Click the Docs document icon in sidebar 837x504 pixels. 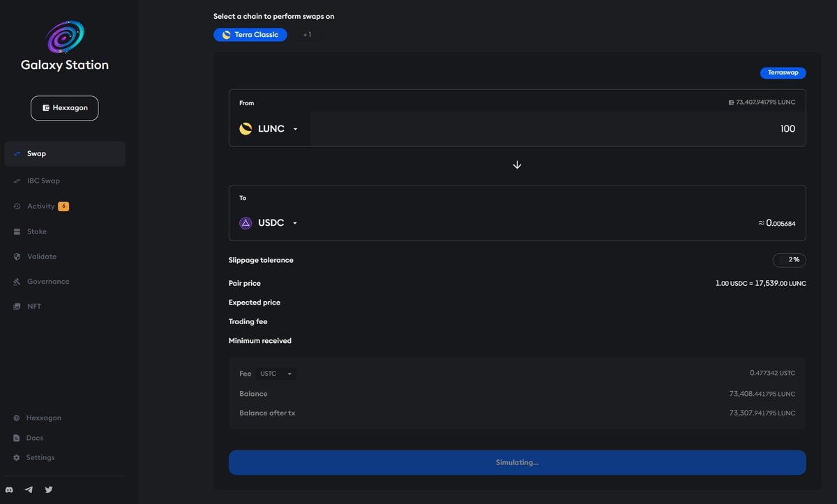(x=17, y=438)
